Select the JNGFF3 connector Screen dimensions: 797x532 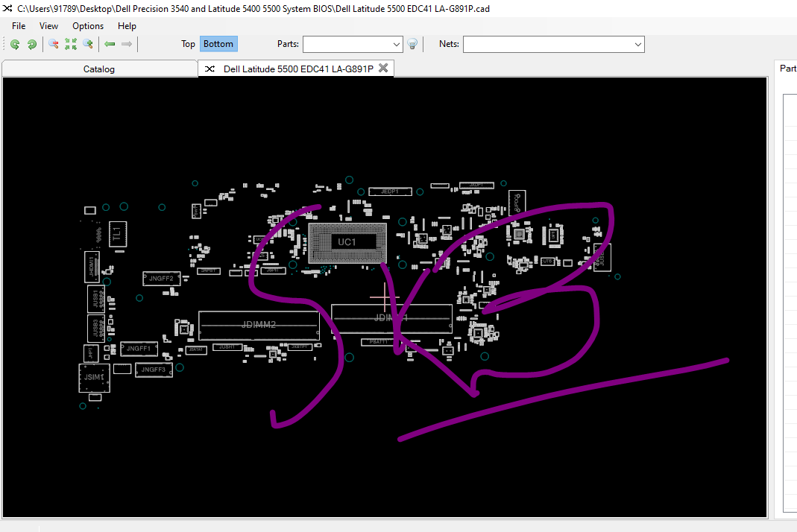[154, 370]
